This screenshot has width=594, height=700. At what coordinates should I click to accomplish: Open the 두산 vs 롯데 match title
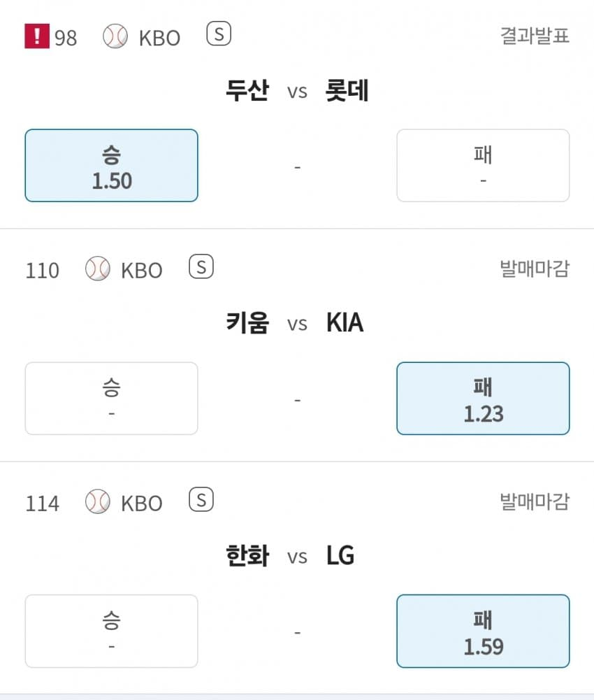[x=297, y=91]
